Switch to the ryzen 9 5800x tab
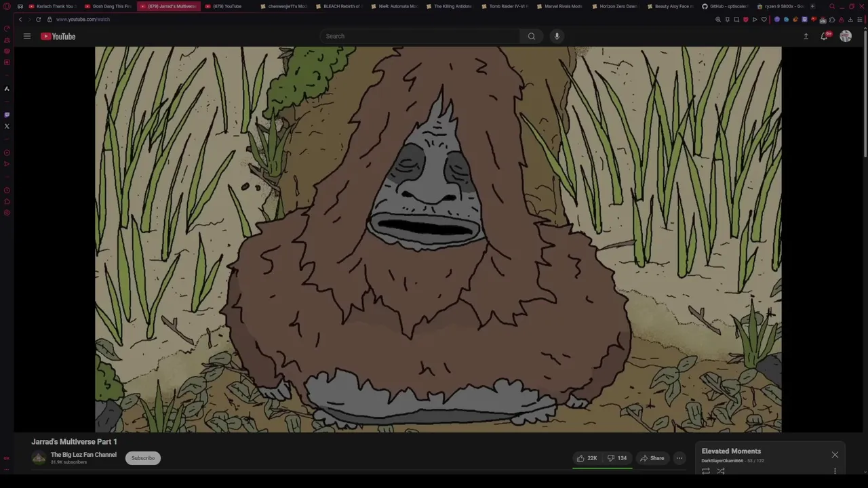The height and width of the screenshot is (488, 868). (x=780, y=6)
